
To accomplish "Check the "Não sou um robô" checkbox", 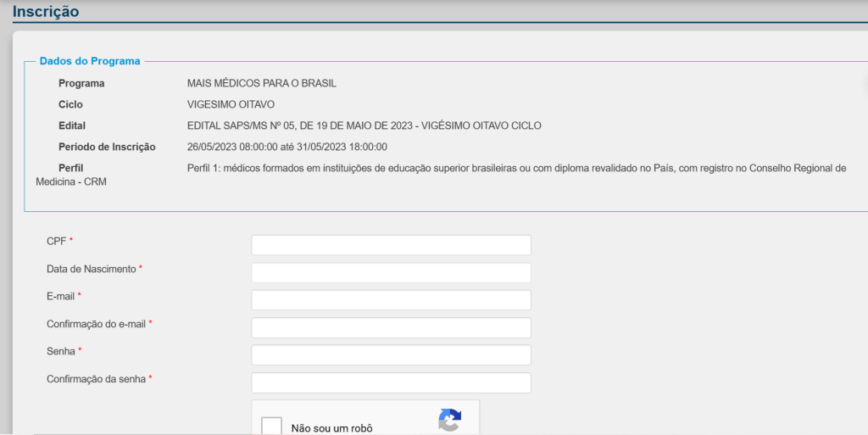I will pyautogui.click(x=271, y=427).
